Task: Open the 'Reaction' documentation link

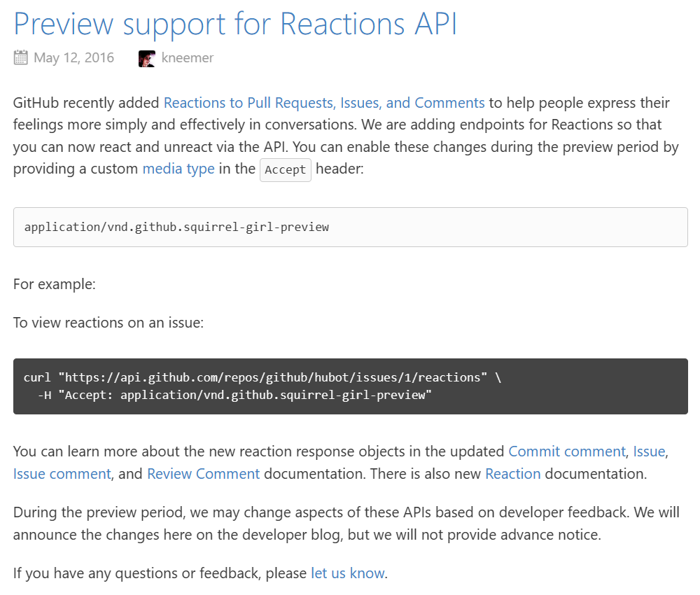Action: tap(513, 474)
